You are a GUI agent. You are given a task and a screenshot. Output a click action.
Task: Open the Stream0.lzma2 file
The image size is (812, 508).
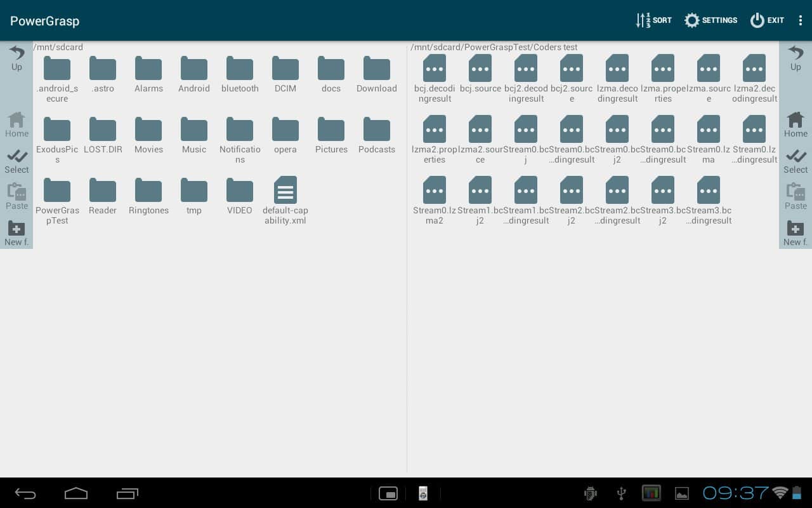pos(435,196)
